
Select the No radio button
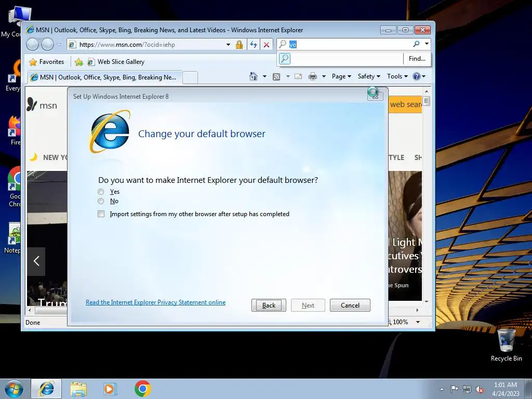tap(101, 201)
